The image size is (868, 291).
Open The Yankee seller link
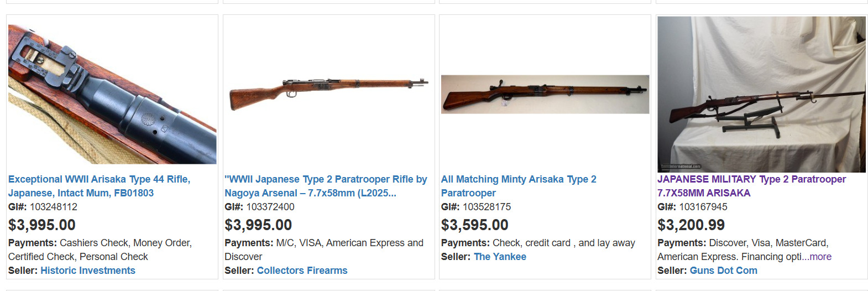[x=500, y=257]
